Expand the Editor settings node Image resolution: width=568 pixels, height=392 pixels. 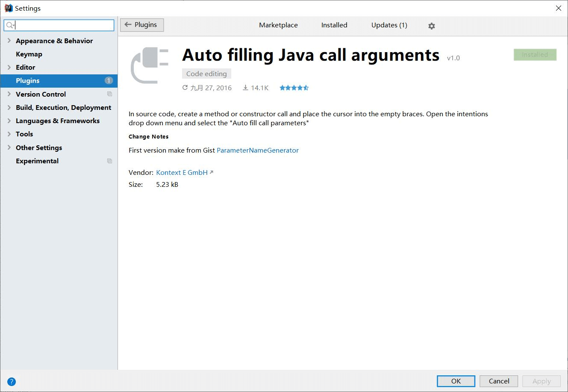point(9,67)
